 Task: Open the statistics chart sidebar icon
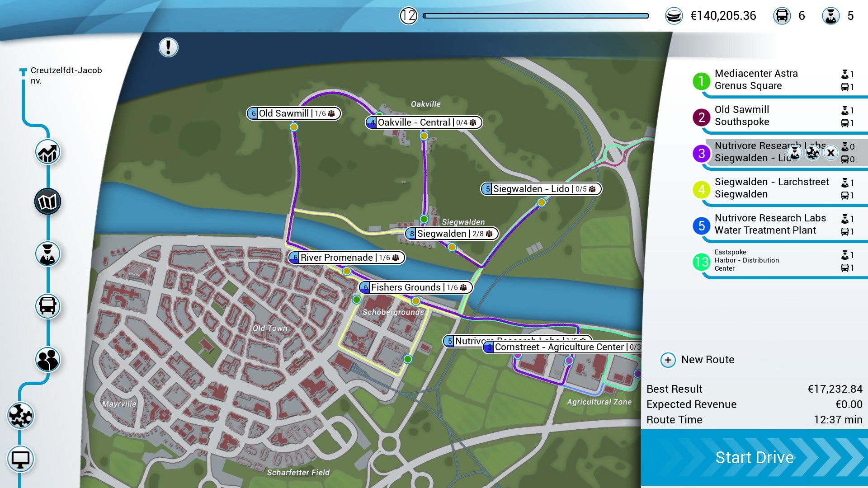pyautogui.click(x=47, y=152)
